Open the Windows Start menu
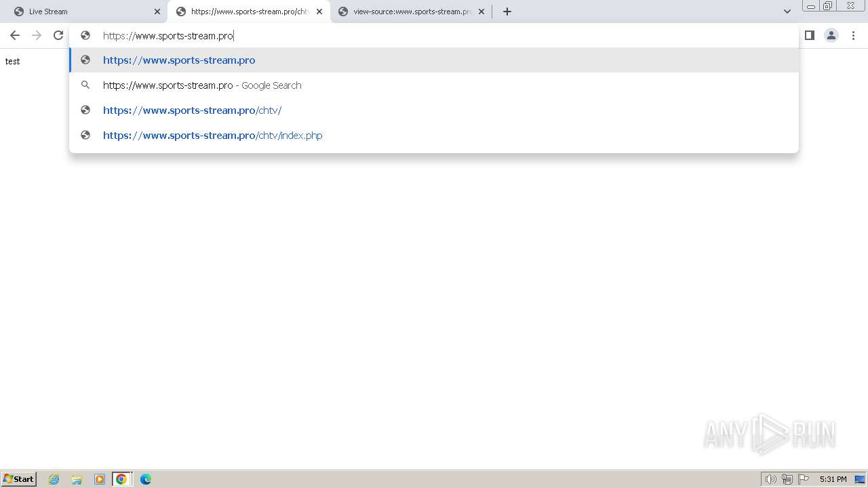The width and height of the screenshot is (868, 488). click(x=19, y=479)
